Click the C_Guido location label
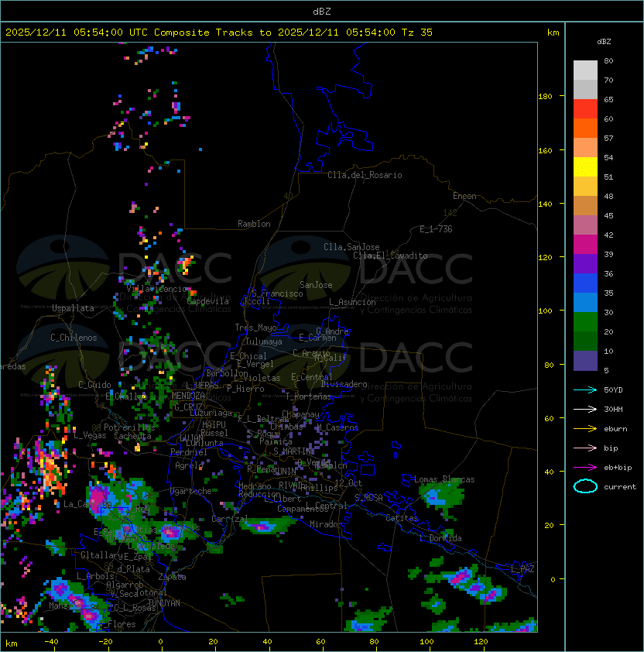This screenshot has height=652, width=644. coord(94,385)
